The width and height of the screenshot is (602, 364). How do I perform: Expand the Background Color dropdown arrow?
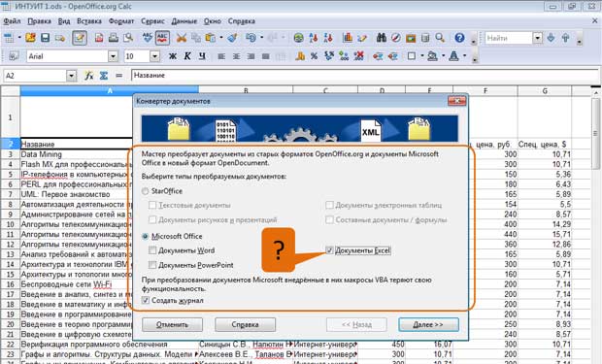pyautogui.click(x=443, y=56)
